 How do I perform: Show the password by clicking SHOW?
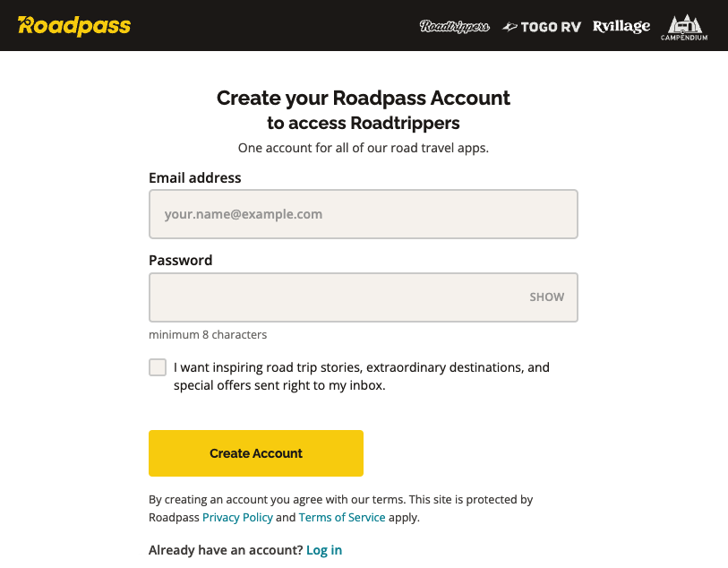click(546, 297)
